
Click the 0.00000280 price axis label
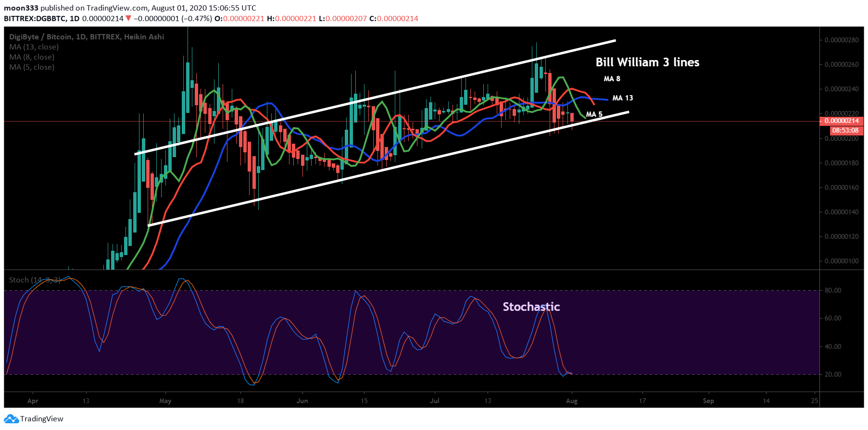[x=842, y=40]
